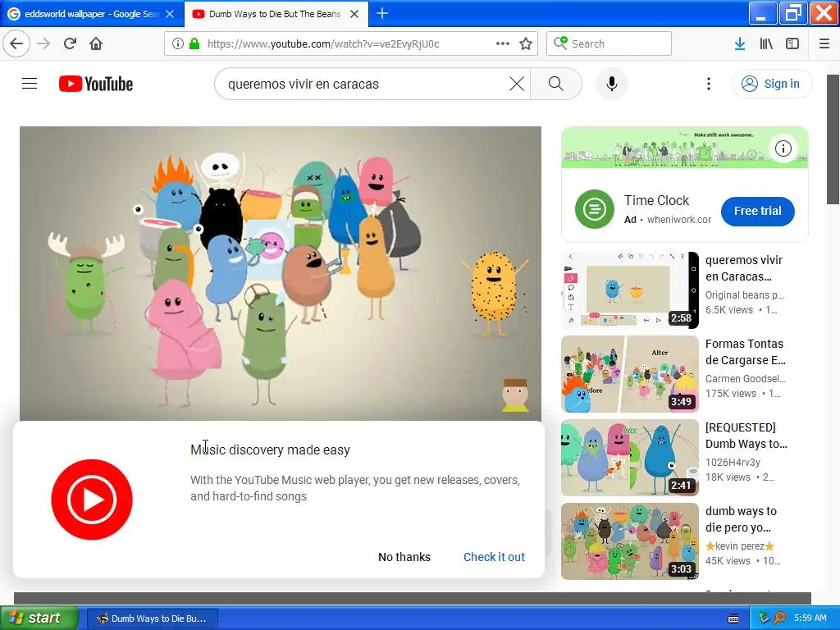Close the eddsworld wallpaper tab
840x630 pixels.
pyautogui.click(x=170, y=14)
